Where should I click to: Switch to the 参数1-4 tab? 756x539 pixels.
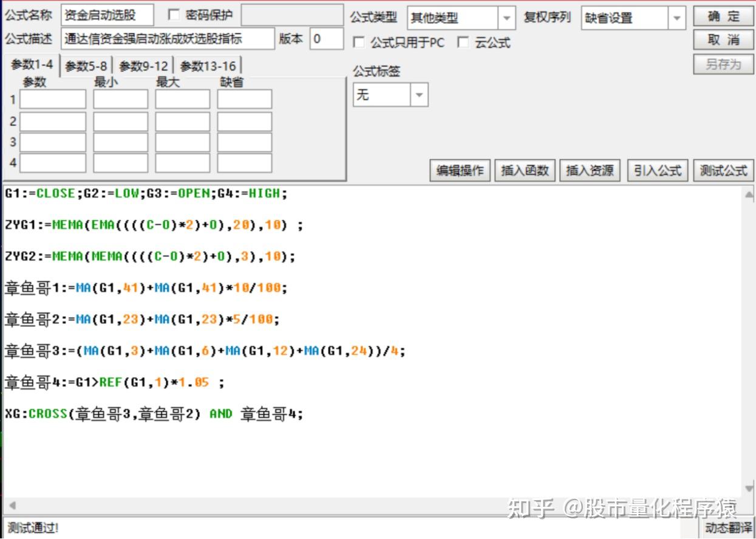coord(32,64)
